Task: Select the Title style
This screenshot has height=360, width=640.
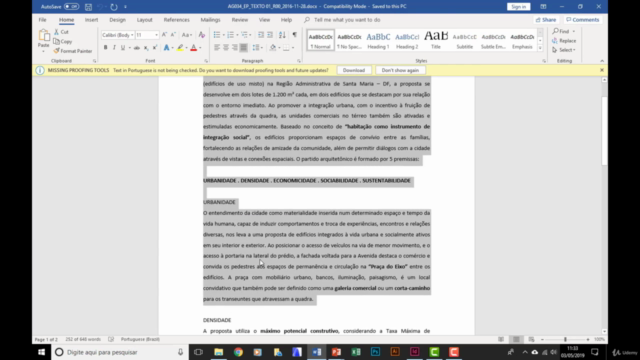Action: click(x=436, y=40)
